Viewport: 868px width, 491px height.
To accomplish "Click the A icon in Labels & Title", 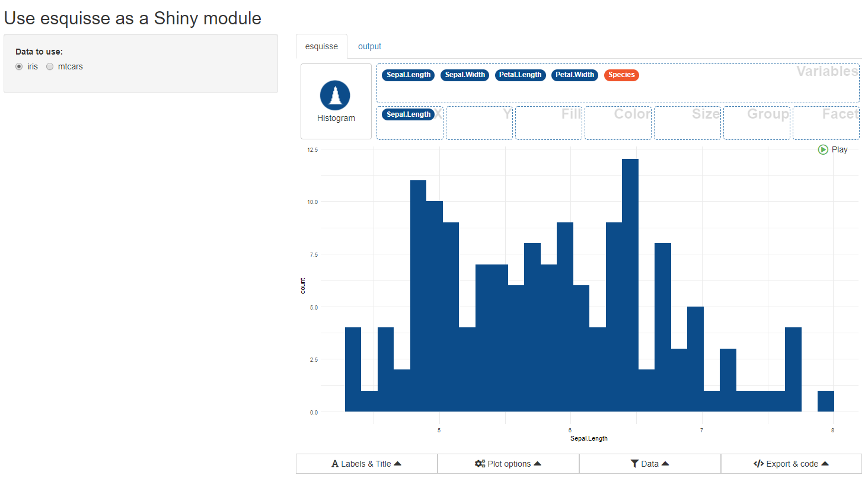I will [x=336, y=464].
